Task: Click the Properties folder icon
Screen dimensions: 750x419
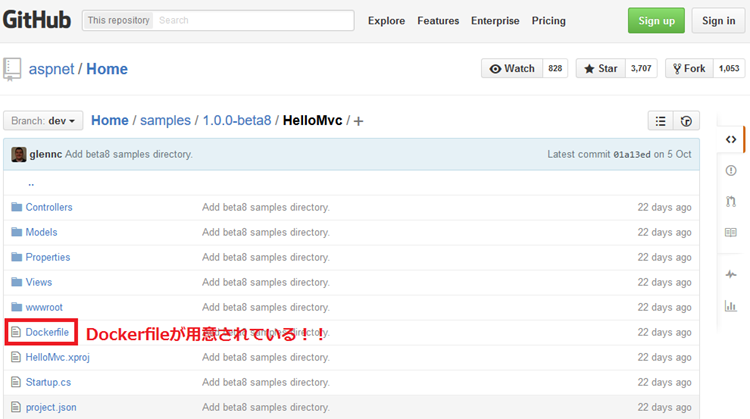Action: point(17,257)
